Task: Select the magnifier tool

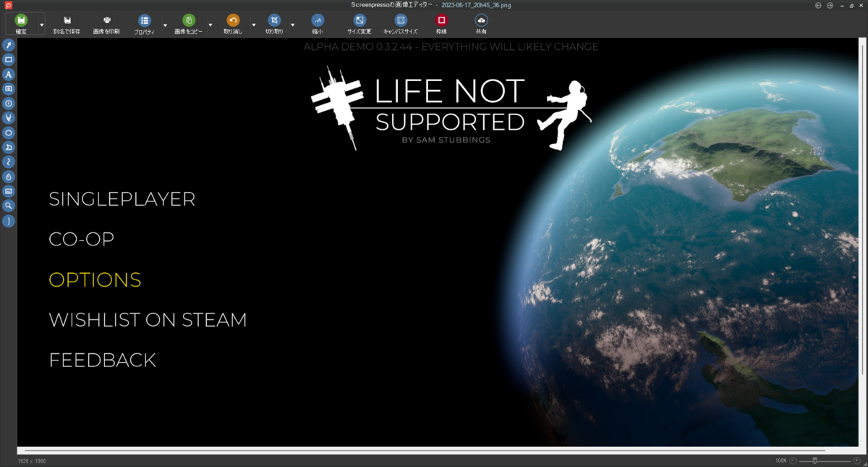Action: (9, 206)
